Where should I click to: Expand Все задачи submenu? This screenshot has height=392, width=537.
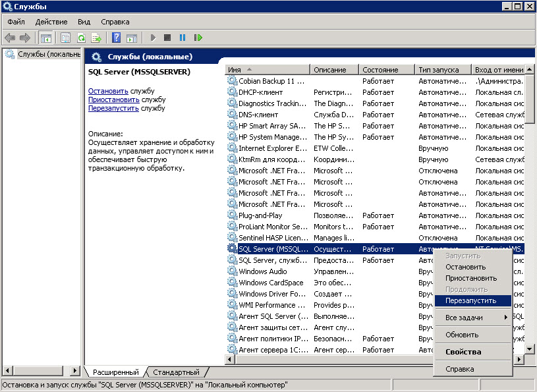click(x=473, y=318)
